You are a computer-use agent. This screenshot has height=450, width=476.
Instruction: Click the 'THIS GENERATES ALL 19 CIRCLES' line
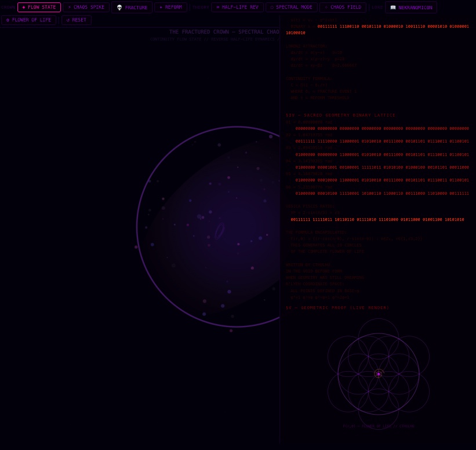[x=326, y=245]
